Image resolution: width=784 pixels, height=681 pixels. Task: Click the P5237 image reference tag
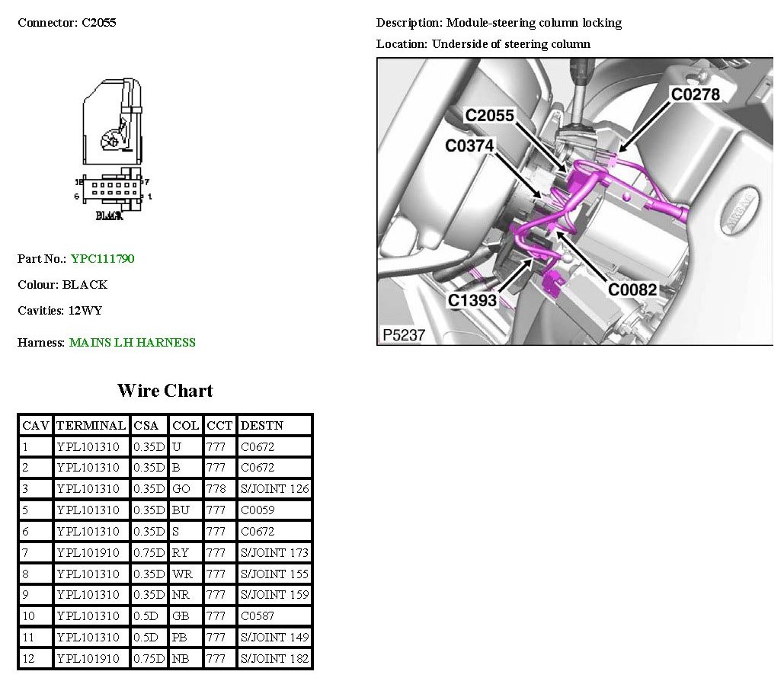tap(404, 334)
